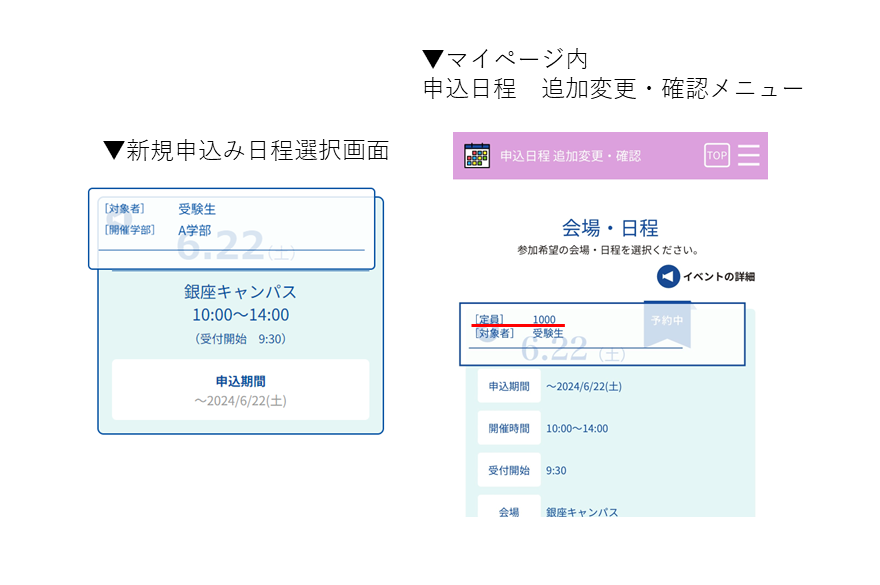880x585 pixels.
Task: Click the [定員] 1000 text
Action: 515,319
